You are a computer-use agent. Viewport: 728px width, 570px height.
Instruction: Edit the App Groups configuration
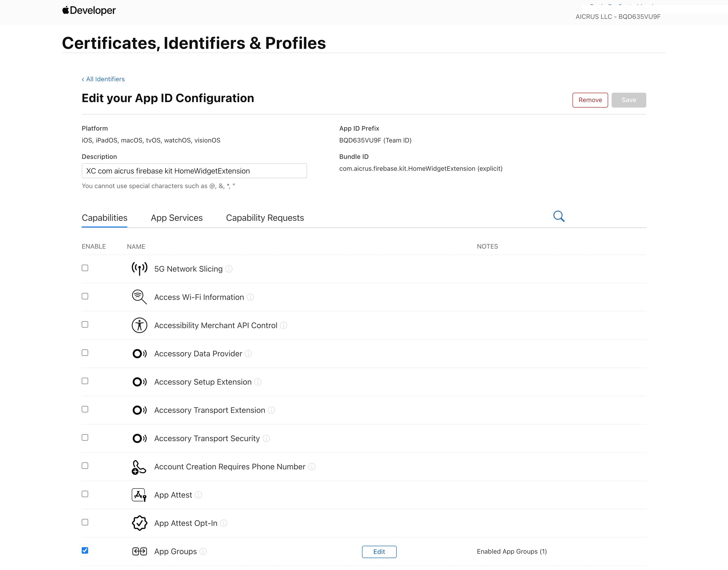click(379, 552)
